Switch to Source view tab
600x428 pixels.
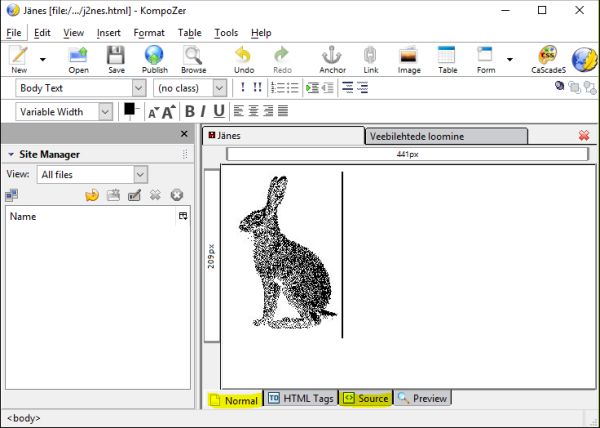366,399
